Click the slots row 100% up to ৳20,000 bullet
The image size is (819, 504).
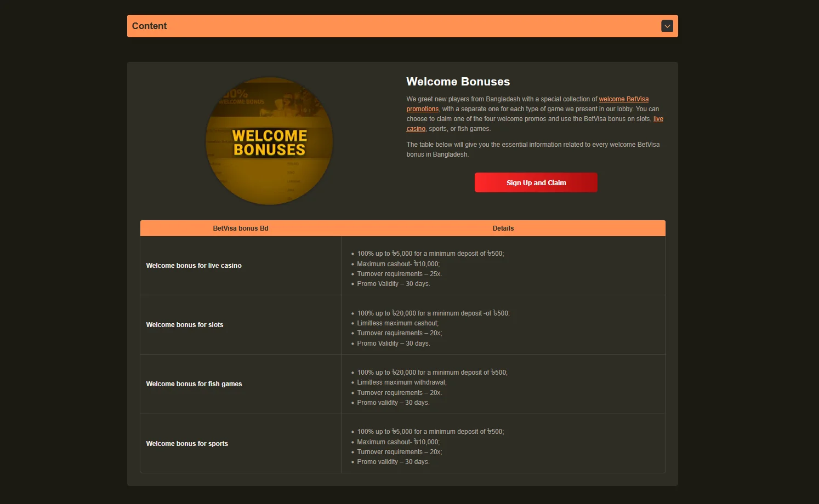(x=433, y=313)
